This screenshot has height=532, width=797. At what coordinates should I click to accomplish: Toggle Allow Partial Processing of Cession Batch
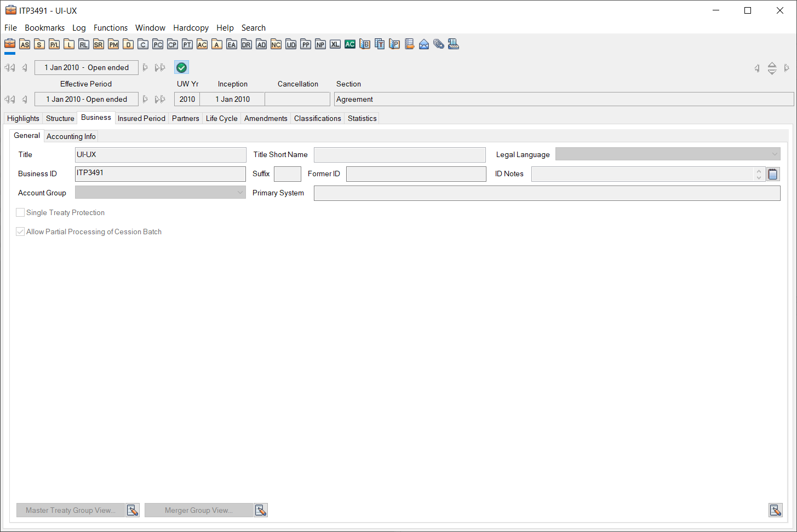coord(20,232)
